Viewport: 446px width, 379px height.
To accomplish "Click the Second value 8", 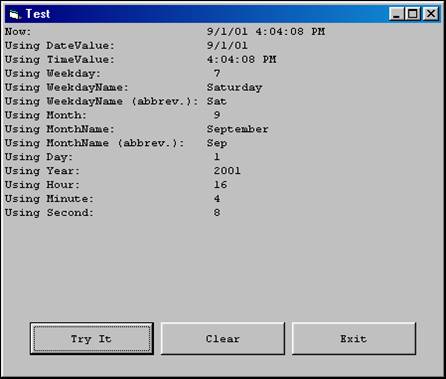I will pos(217,213).
